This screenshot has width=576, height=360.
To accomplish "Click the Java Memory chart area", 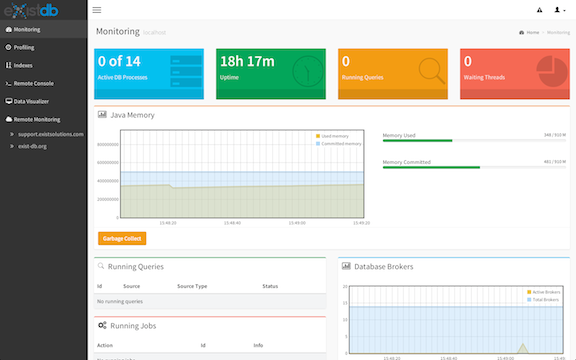I will (242, 174).
